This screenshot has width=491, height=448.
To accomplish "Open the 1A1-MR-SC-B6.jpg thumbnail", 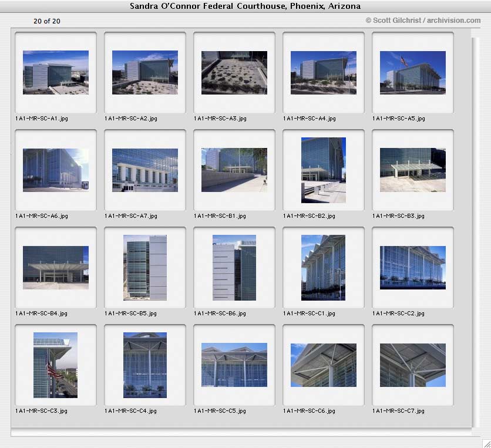I will click(x=234, y=268).
